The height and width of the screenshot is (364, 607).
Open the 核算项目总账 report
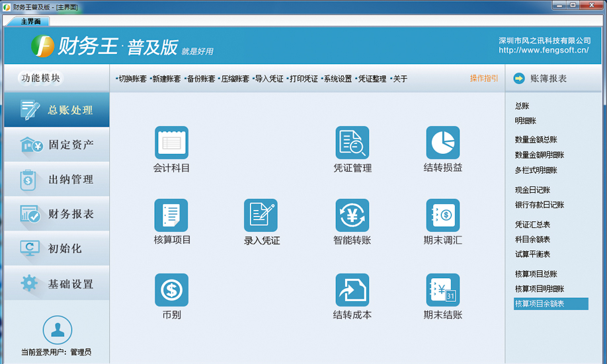[536, 274]
